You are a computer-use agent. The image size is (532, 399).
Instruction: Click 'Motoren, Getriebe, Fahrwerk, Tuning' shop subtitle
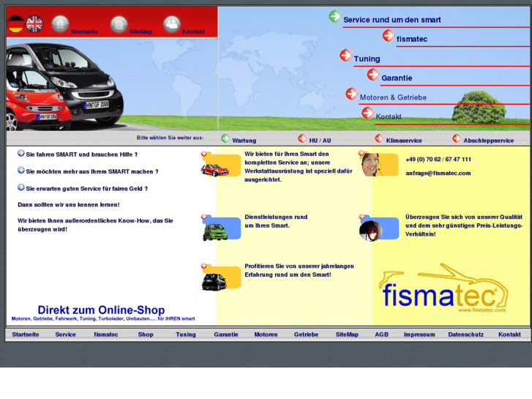pos(103,319)
